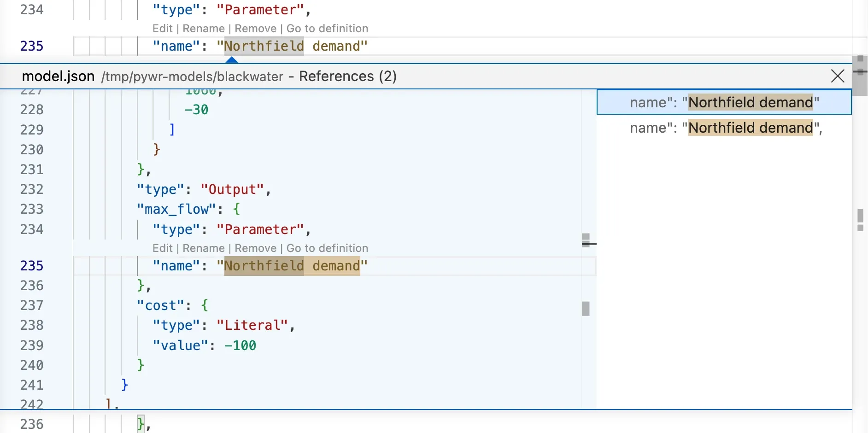Image resolution: width=868 pixels, height=433 pixels.
Task: Click line number 237 in peek gutter
Action: [x=32, y=305]
